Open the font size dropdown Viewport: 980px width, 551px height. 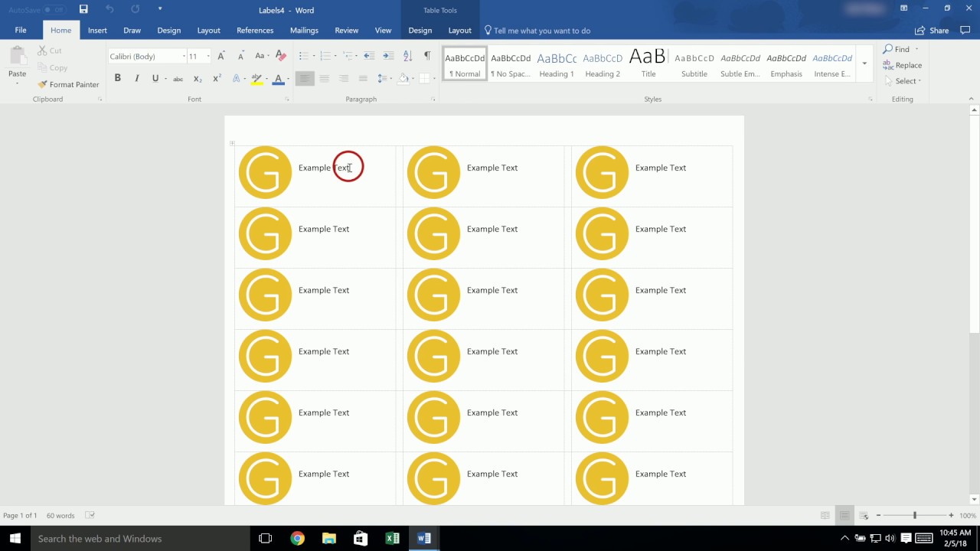pyautogui.click(x=208, y=57)
